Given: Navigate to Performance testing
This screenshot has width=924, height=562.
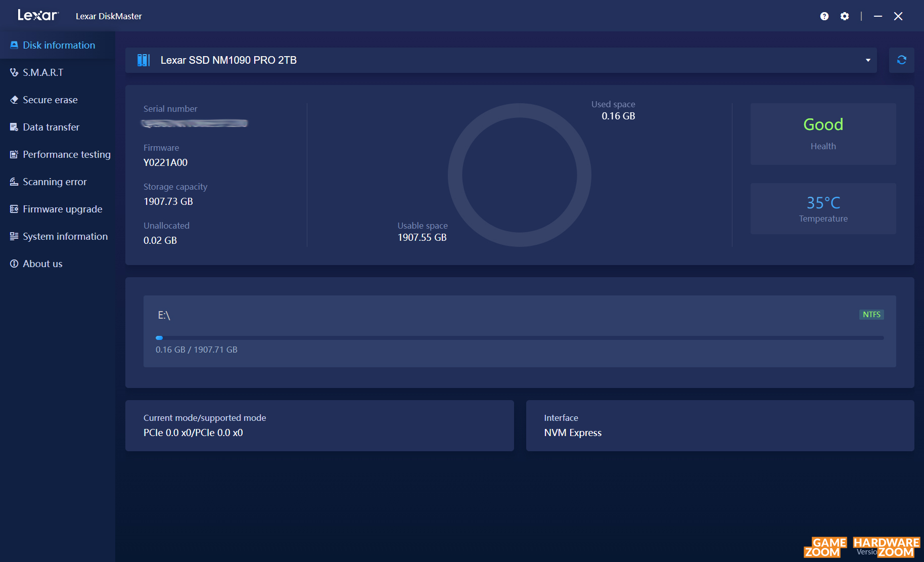Looking at the screenshot, I should click(58, 154).
